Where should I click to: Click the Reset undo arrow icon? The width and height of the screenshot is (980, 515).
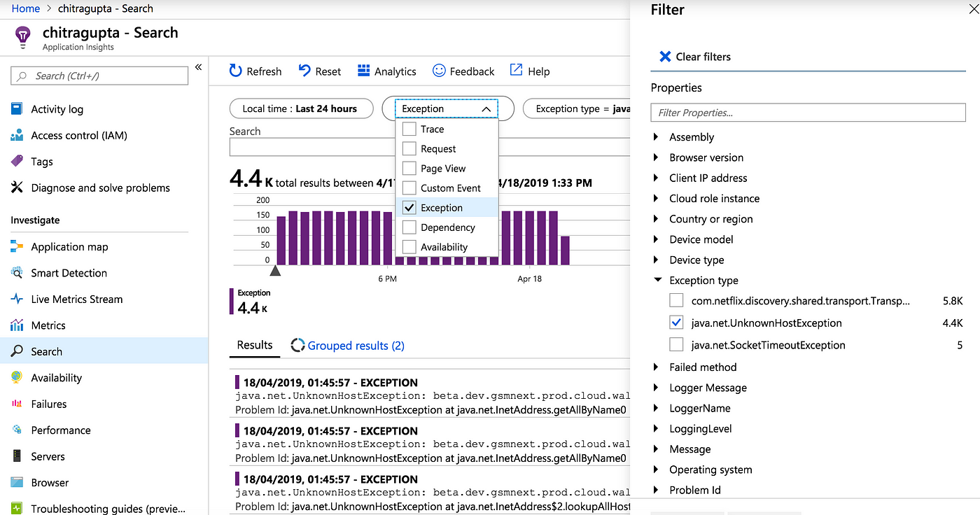coord(304,70)
